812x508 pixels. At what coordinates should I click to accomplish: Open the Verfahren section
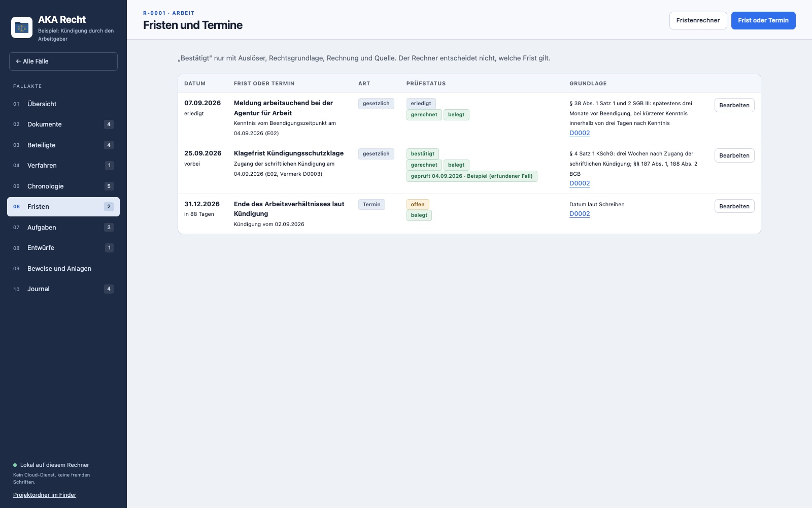coord(63,166)
